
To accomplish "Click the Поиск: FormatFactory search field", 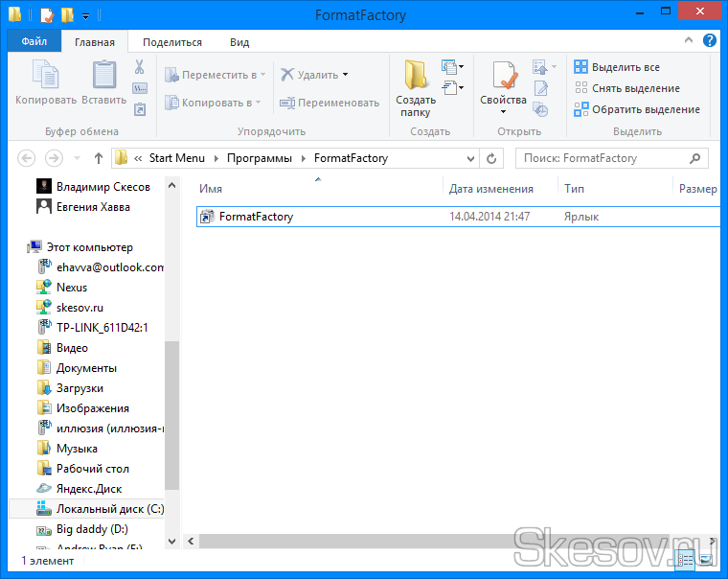I will pos(603,158).
